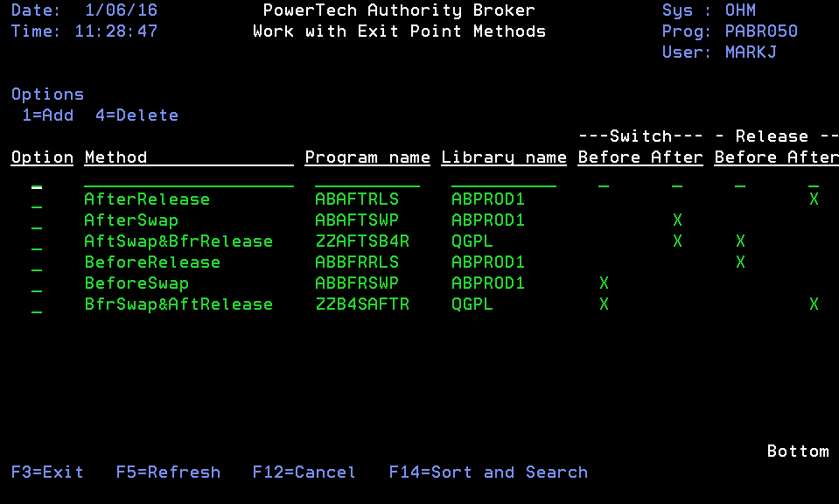The image size is (839, 504).
Task: Click the user name MARKJ
Action: click(x=751, y=52)
